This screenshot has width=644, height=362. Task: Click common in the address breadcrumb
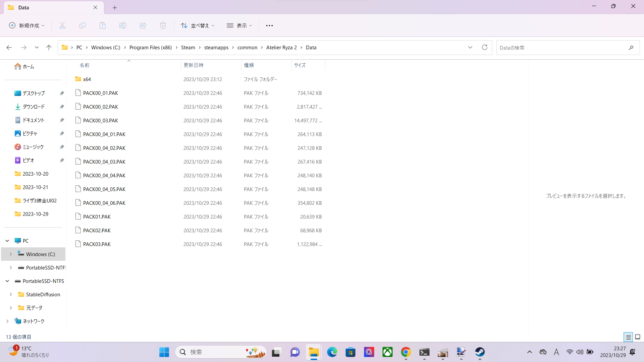pos(247,48)
